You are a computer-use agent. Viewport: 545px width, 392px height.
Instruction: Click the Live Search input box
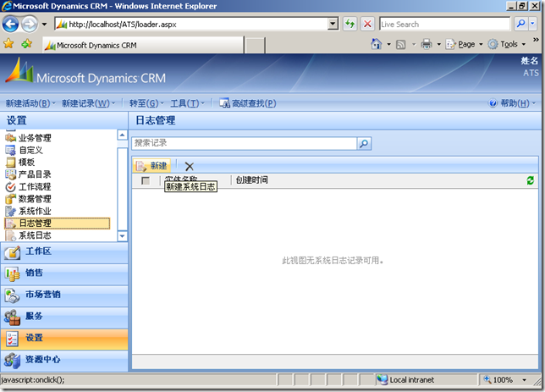(x=444, y=25)
